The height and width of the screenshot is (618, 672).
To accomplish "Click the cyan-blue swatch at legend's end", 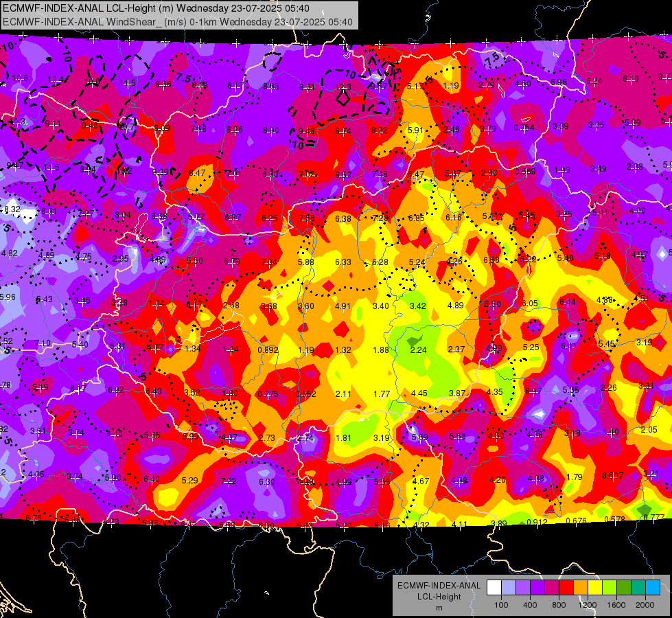I will [653, 587].
